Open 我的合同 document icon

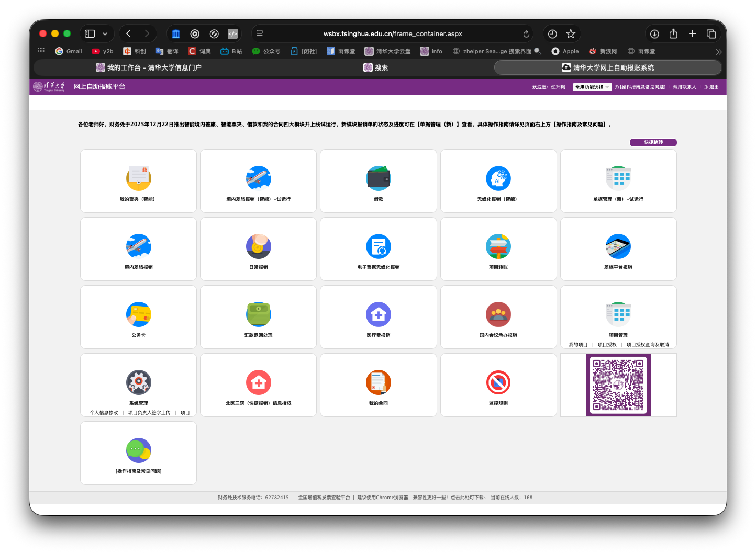(x=379, y=382)
